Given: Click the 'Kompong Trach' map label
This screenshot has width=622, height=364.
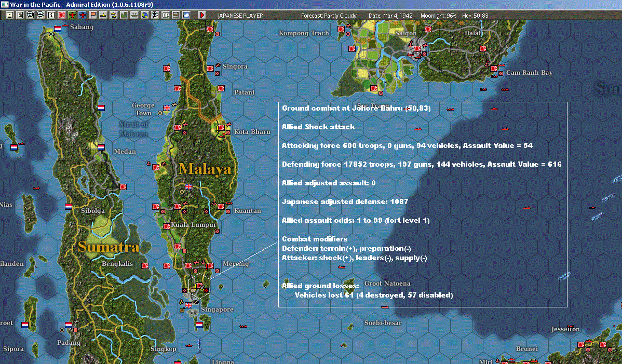Looking at the screenshot, I should [x=304, y=33].
